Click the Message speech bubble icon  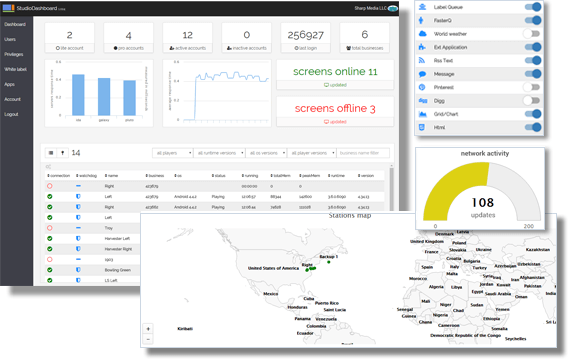point(422,74)
